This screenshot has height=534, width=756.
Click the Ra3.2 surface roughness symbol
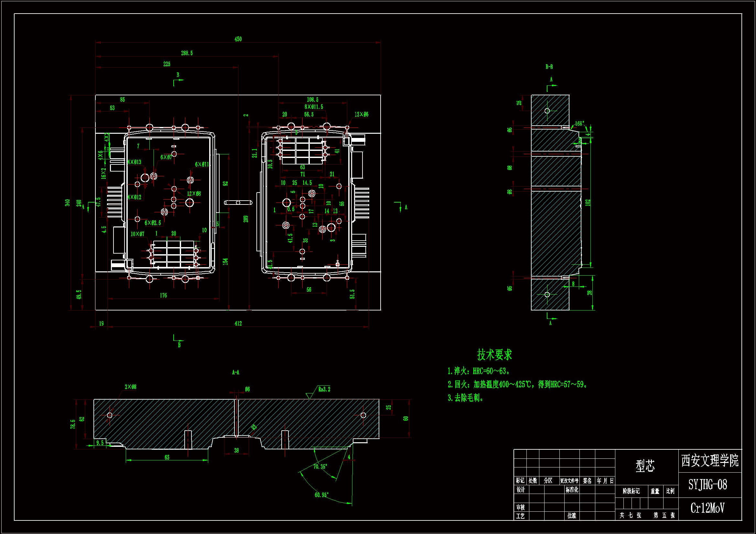pos(324,389)
